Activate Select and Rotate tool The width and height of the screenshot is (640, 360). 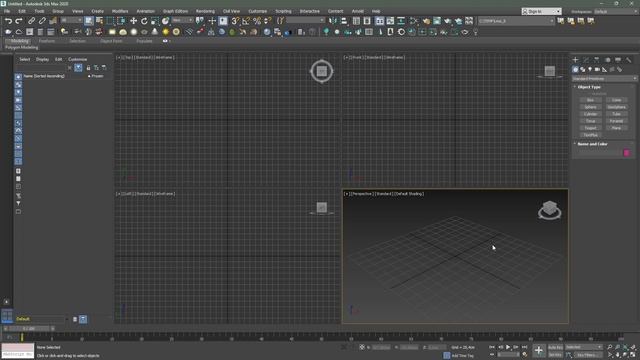coord(144,21)
